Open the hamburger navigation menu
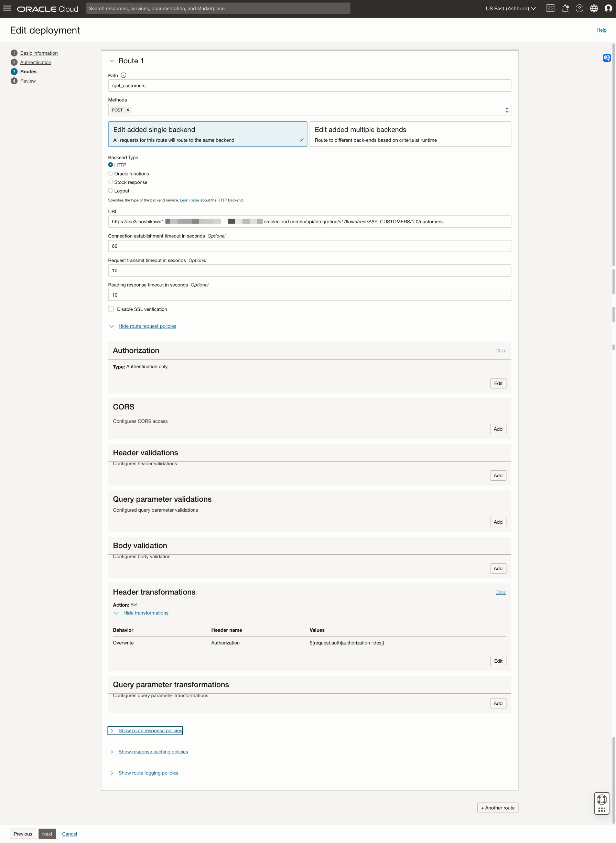Image resolution: width=616 pixels, height=843 pixels. [7, 8]
